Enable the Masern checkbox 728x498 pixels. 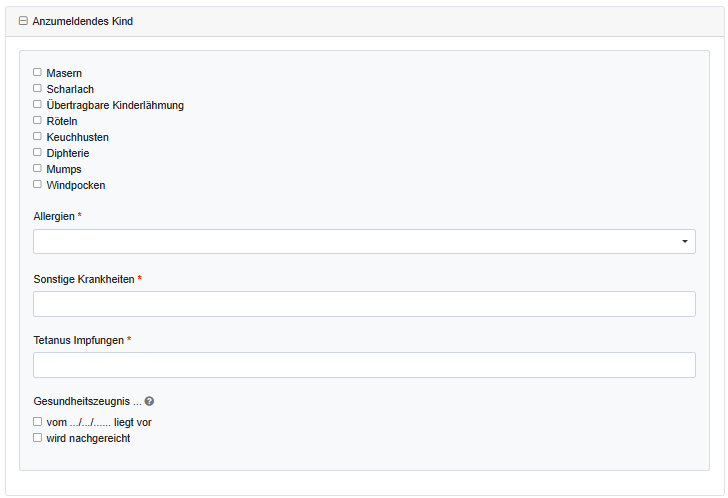37,72
